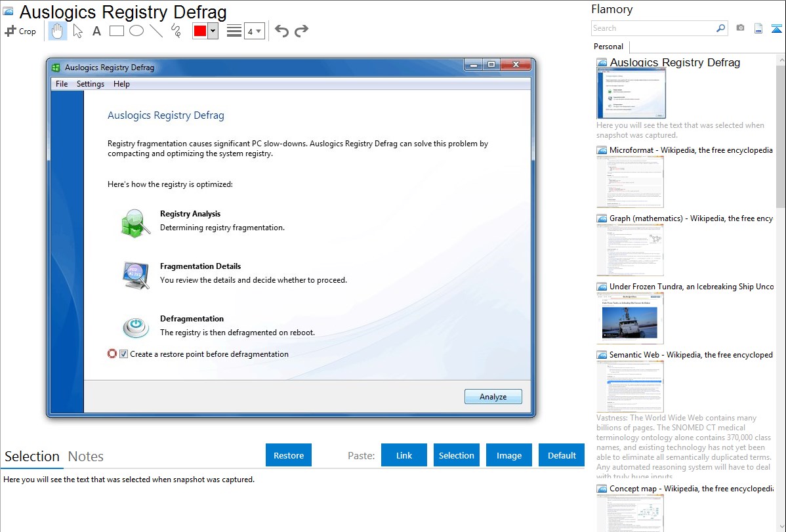Viewport: 786px width, 532px height.
Task: Open the color picker dropdown arrow
Action: 213,31
